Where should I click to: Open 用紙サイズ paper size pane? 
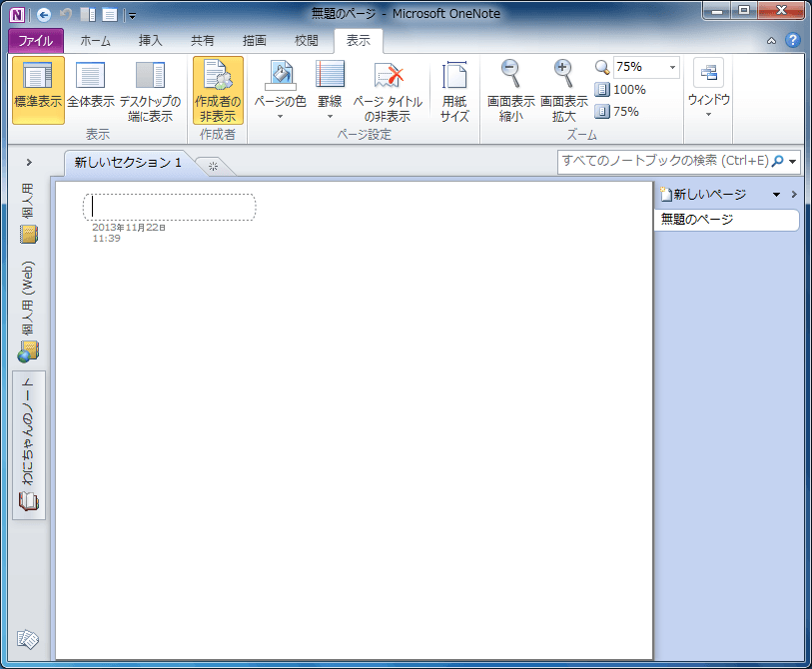pos(454,90)
